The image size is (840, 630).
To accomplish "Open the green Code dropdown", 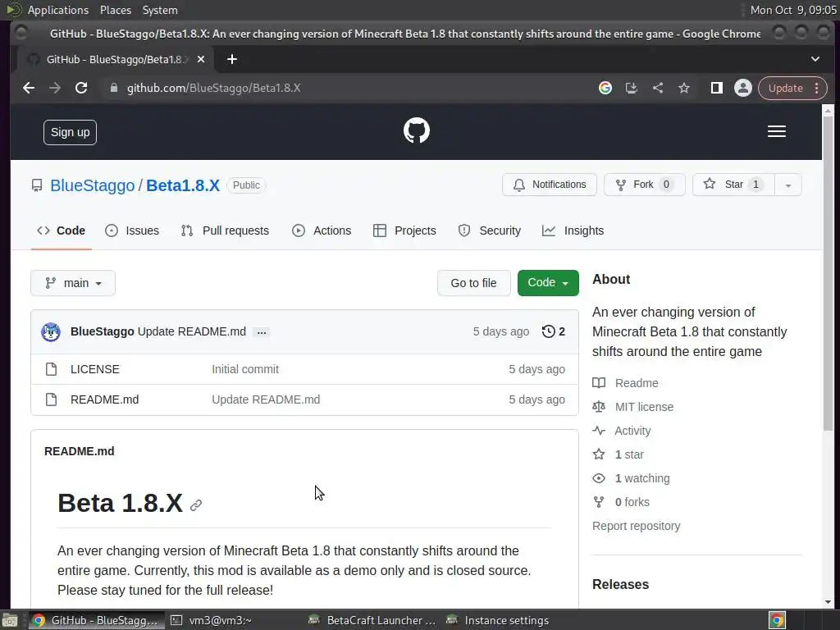I will 548,283.
